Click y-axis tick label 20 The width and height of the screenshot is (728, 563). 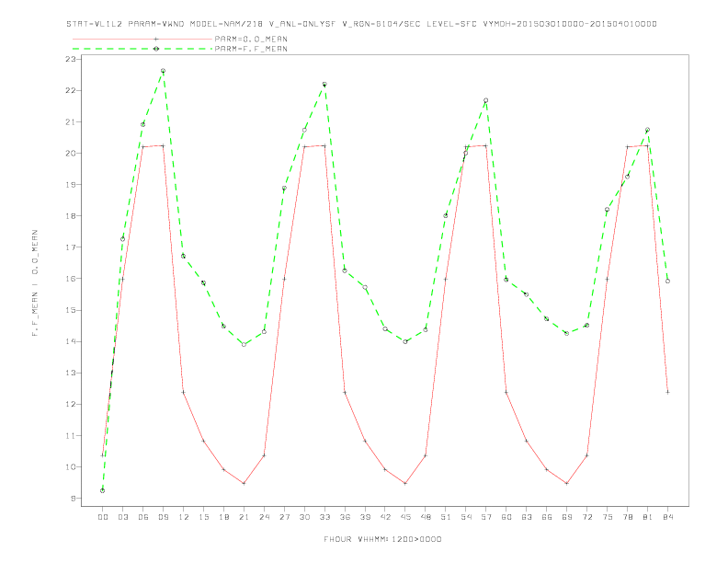[70, 153]
